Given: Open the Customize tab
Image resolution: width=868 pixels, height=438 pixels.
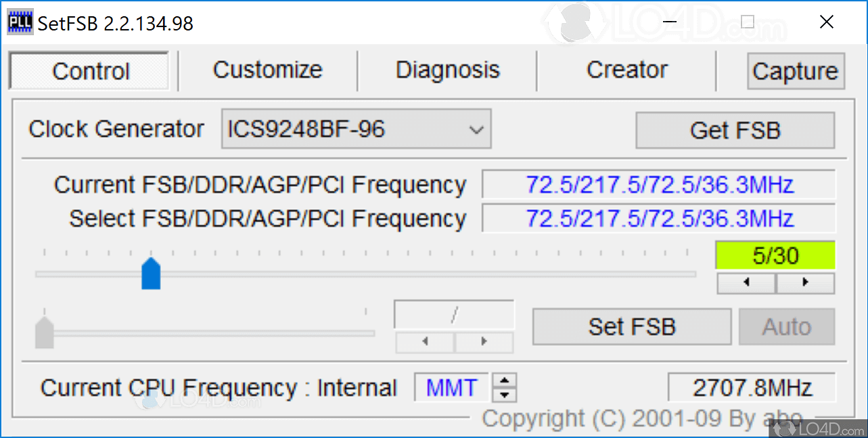Looking at the screenshot, I should [267, 70].
